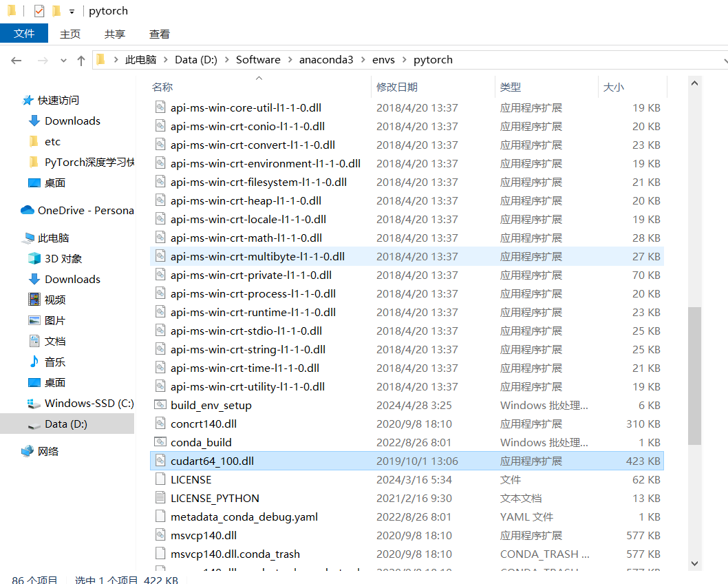Image resolution: width=728 pixels, height=584 pixels.
Task: Click scrollbar up arrow in file list
Action: click(694, 83)
